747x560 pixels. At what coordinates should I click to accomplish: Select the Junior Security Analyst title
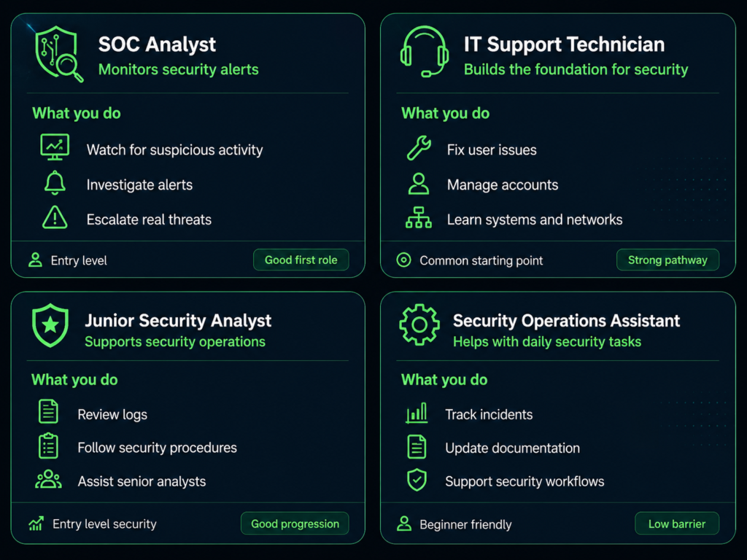click(178, 321)
